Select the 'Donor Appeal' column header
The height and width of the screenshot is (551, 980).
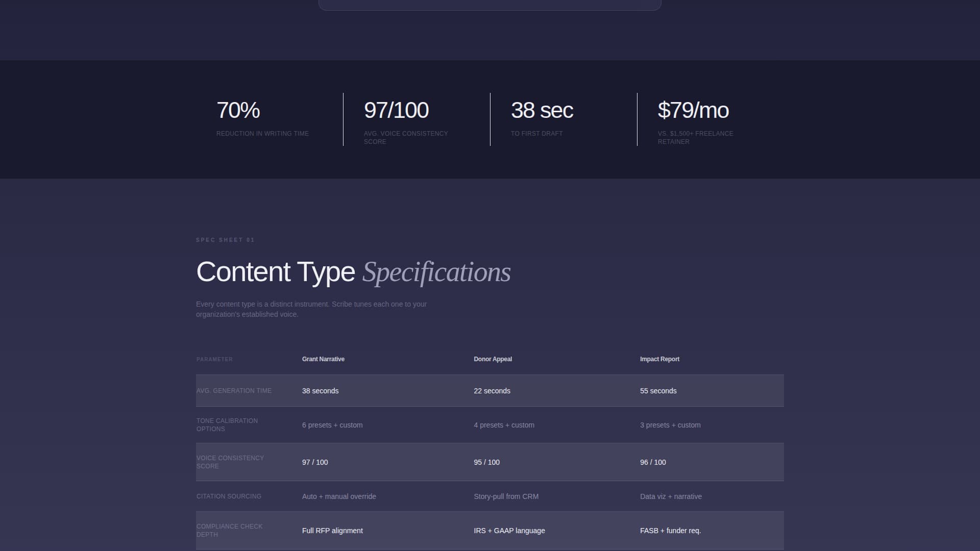point(493,359)
